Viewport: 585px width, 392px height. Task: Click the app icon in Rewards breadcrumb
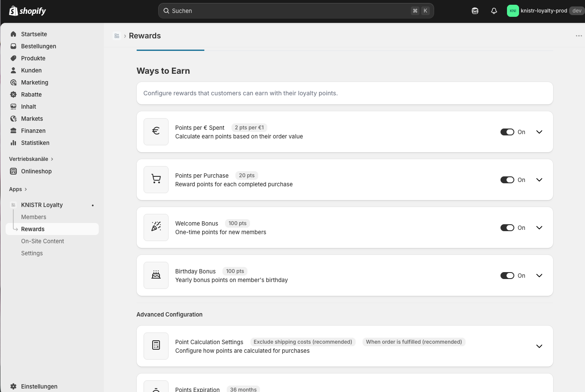pos(117,36)
